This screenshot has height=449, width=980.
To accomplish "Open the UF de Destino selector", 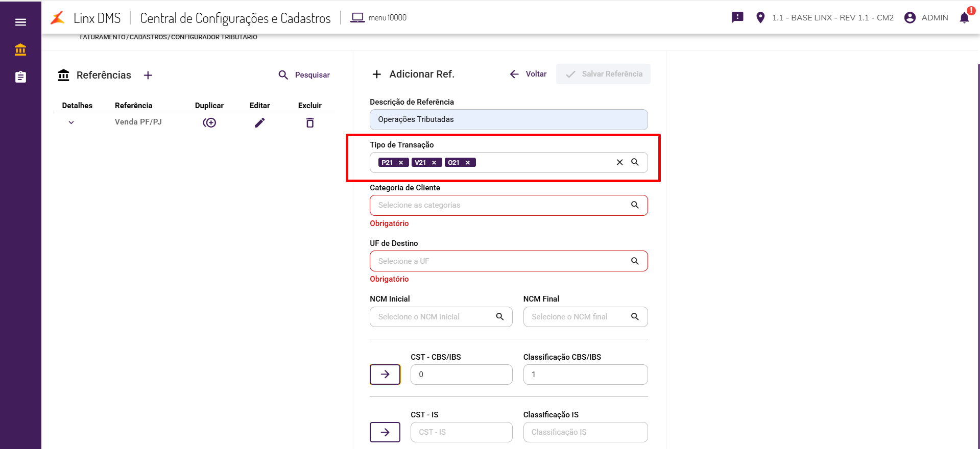I will [508, 261].
